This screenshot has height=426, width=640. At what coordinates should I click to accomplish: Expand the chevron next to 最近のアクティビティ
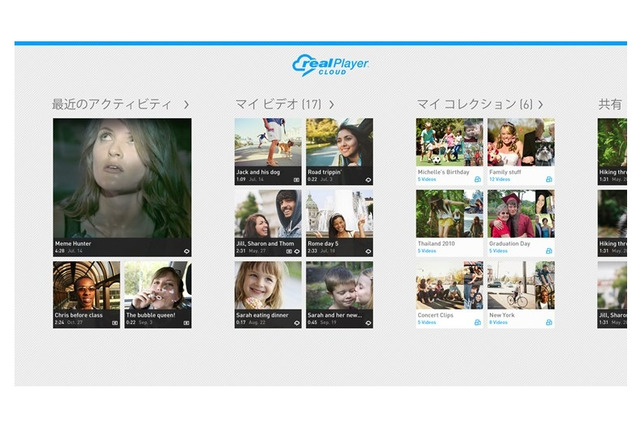point(187,105)
